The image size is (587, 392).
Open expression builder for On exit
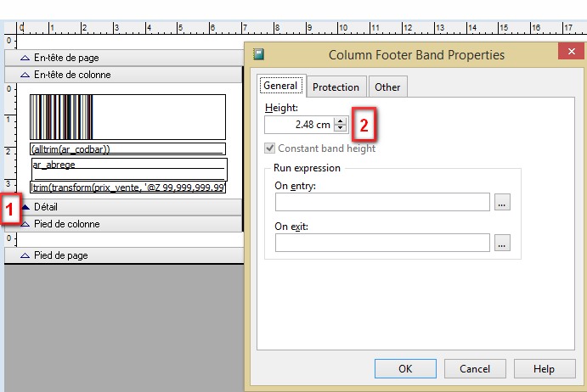click(502, 243)
